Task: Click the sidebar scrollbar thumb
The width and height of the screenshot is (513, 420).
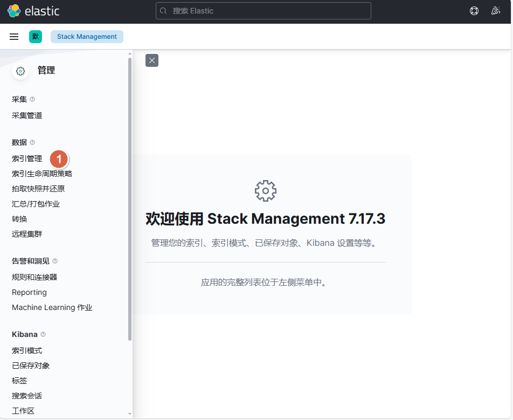Action: pyautogui.click(x=130, y=199)
